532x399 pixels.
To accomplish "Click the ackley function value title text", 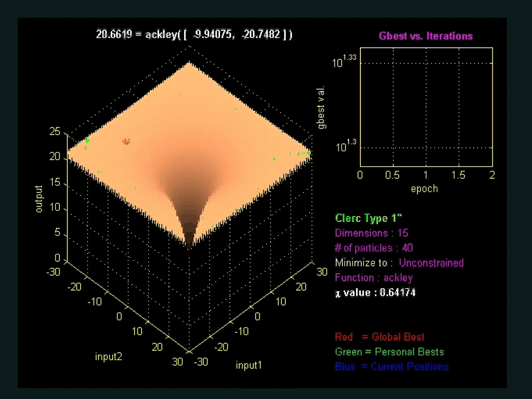I will (x=194, y=34).
